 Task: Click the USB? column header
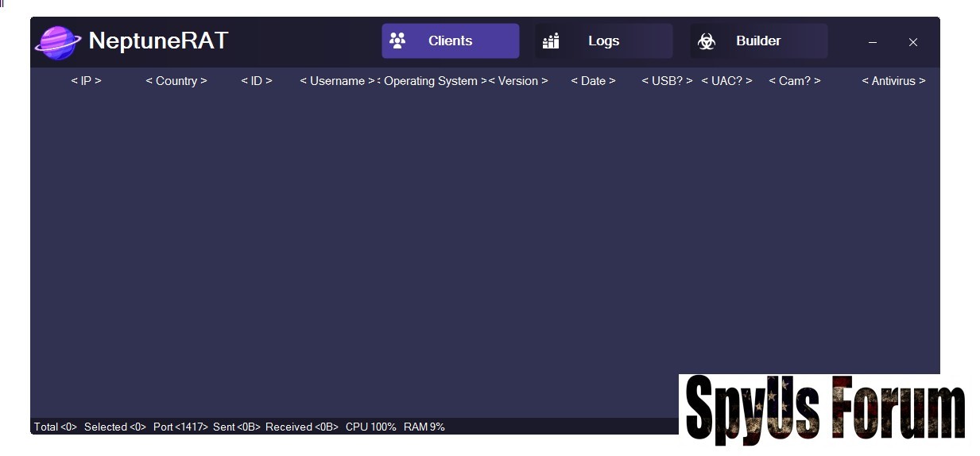coord(668,81)
